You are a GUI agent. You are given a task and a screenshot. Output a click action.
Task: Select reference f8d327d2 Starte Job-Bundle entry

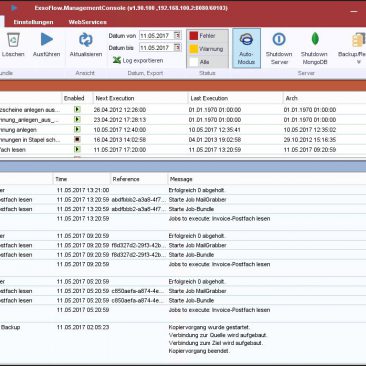point(139,255)
